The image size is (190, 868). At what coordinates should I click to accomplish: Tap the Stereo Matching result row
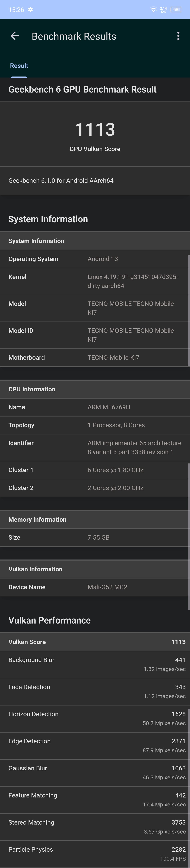coord(95,826)
